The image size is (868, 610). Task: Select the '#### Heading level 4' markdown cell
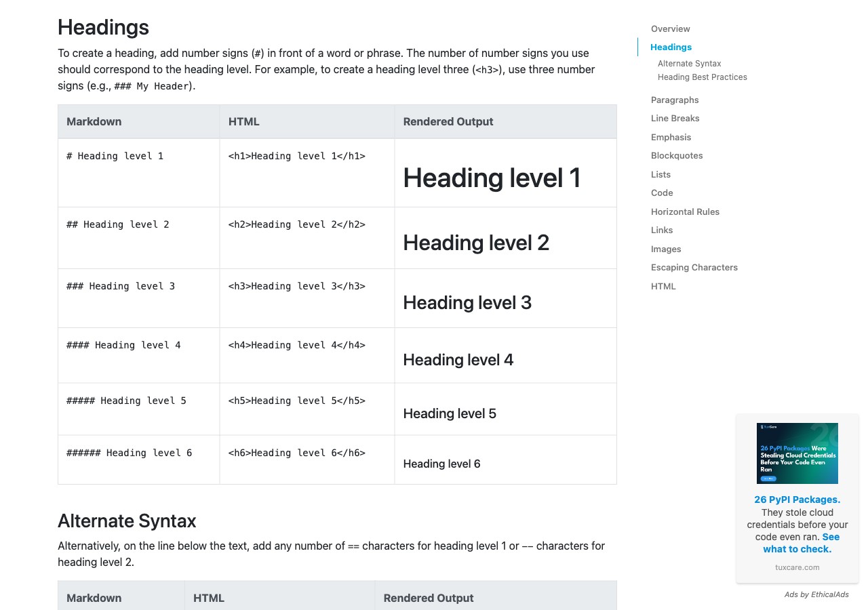click(x=138, y=355)
